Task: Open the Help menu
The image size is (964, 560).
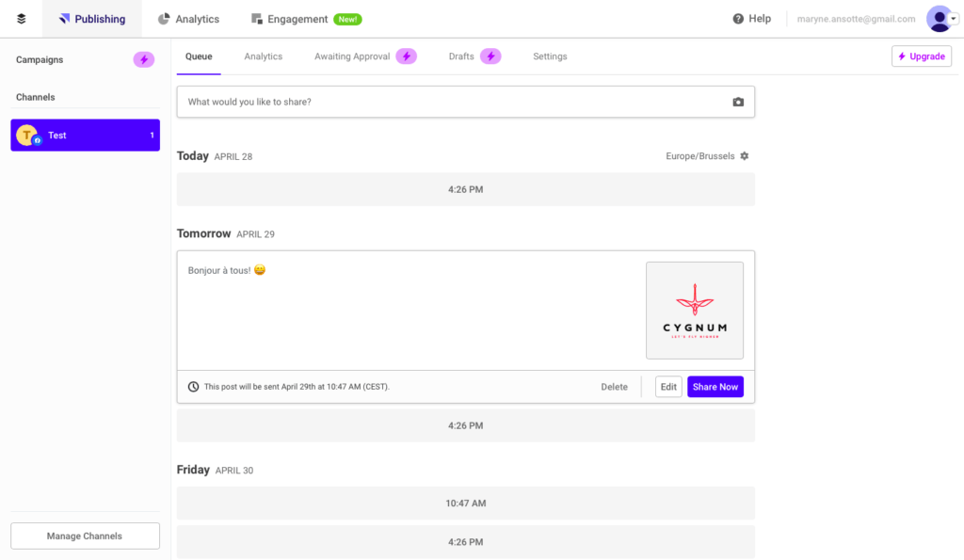Action: (x=751, y=18)
